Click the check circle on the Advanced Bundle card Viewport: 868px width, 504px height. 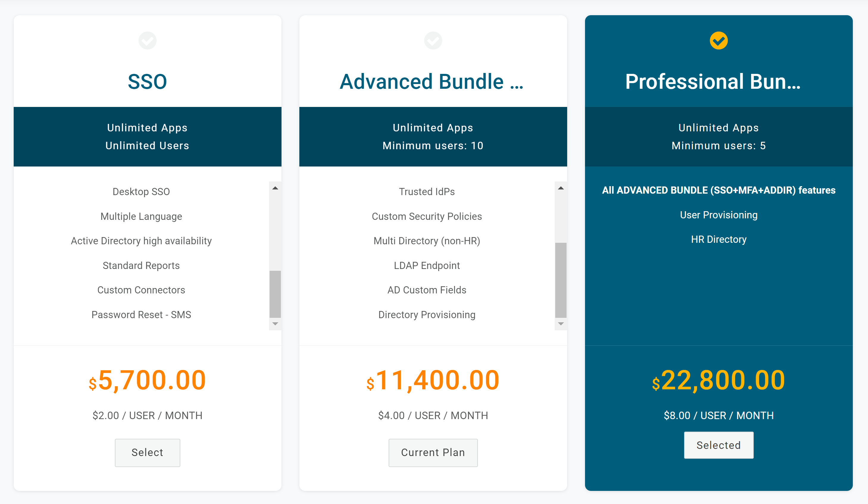433,40
